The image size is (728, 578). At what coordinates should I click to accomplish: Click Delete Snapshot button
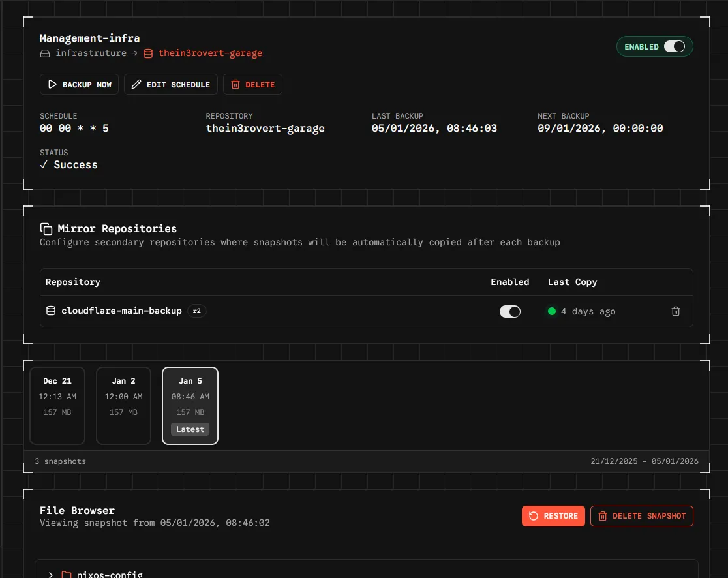coord(641,516)
